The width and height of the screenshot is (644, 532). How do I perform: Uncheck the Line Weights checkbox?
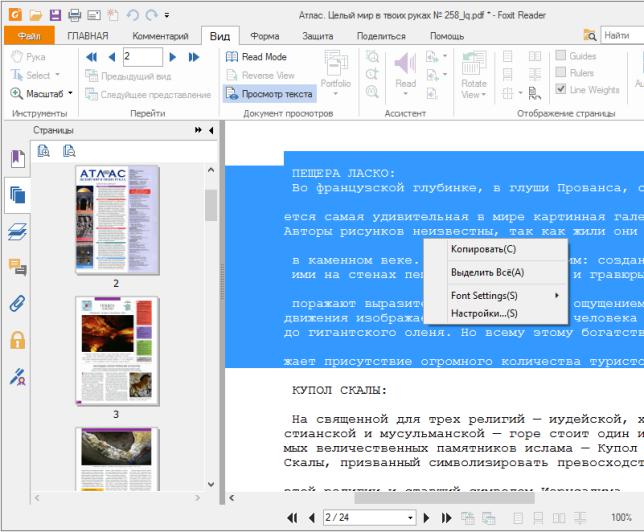[561, 89]
